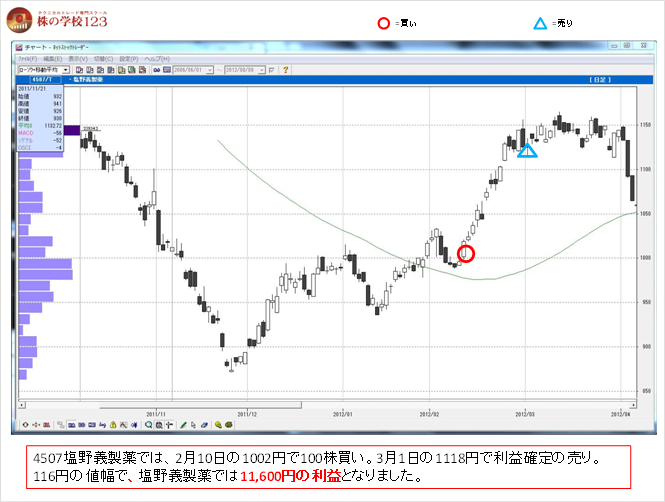Open the ヘルプ(H) menu
Viewport: 665px width, 502px height.
tap(157, 59)
